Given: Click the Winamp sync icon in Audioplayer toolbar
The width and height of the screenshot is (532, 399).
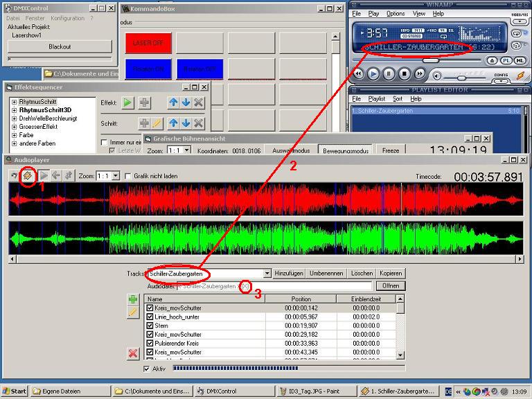Looking at the screenshot, I should (28, 176).
